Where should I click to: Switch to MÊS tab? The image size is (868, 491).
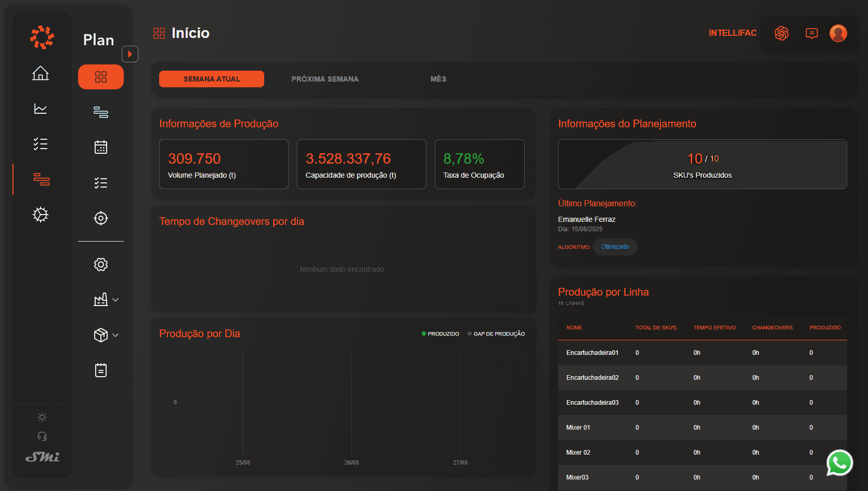point(438,79)
